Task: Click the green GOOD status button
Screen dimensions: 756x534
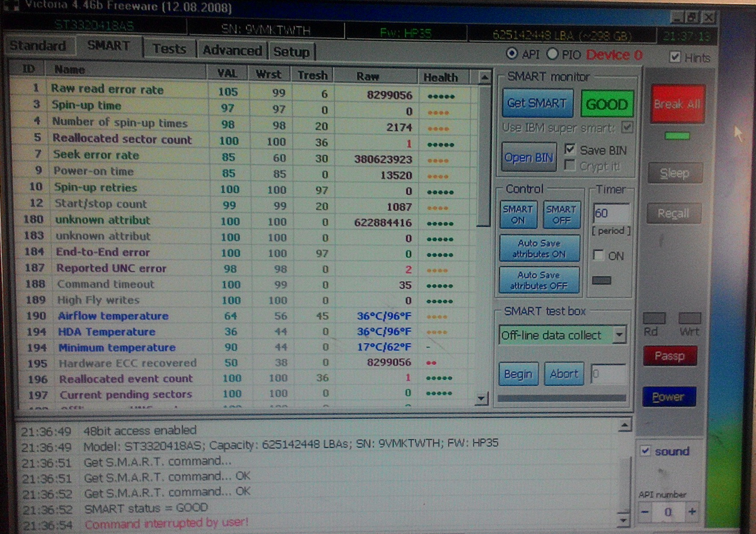Action: click(x=607, y=104)
